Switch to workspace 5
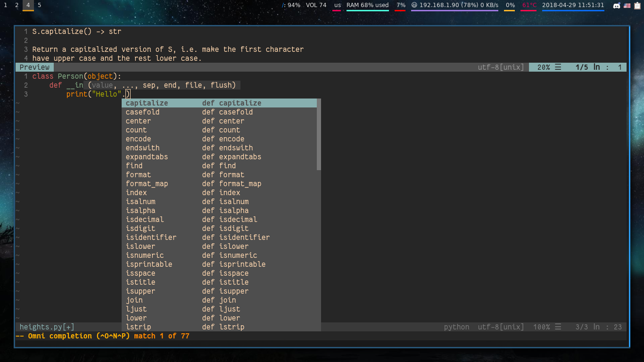The image size is (644, 362). click(x=39, y=5)
